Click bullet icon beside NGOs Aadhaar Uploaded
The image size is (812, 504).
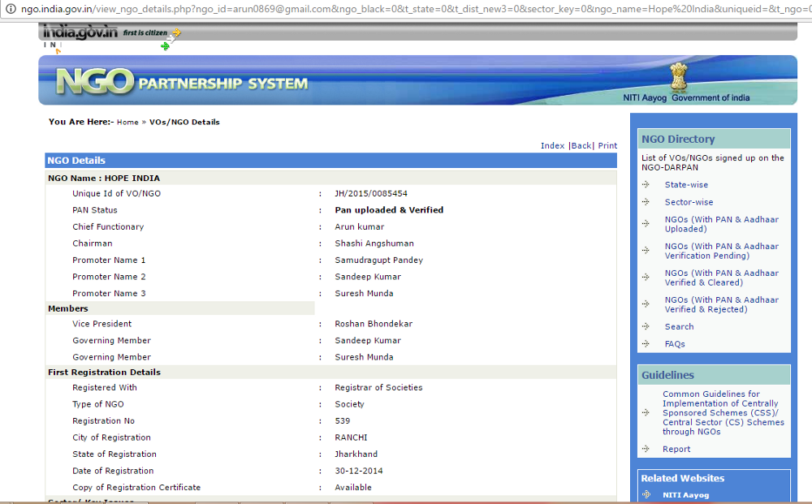tap(646, 224)
